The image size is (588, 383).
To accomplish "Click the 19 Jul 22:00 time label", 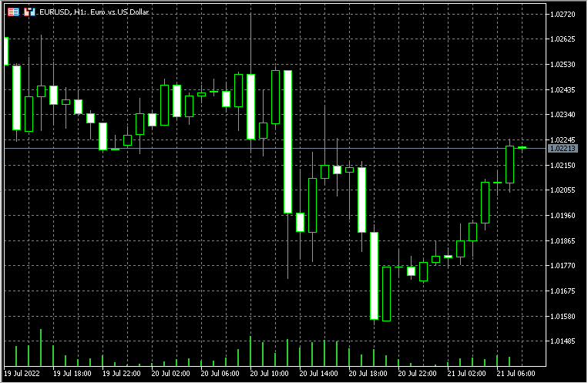I will click(x=122, y=374).
